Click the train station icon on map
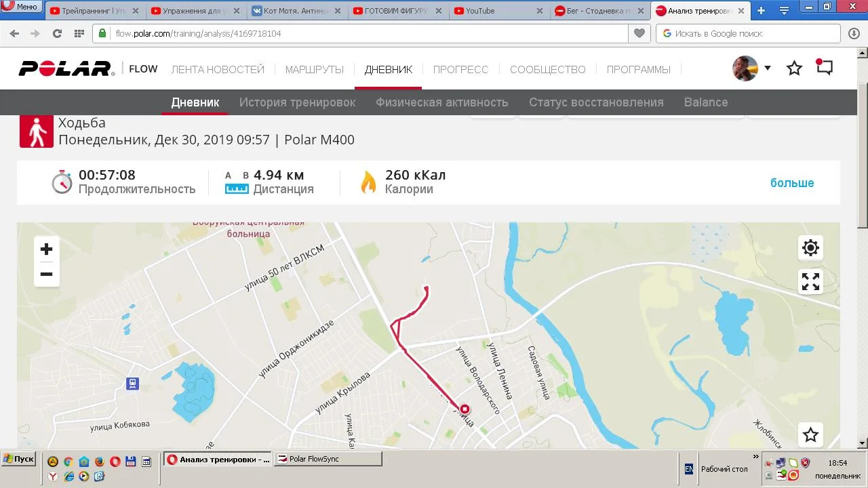 pos(132,384)
